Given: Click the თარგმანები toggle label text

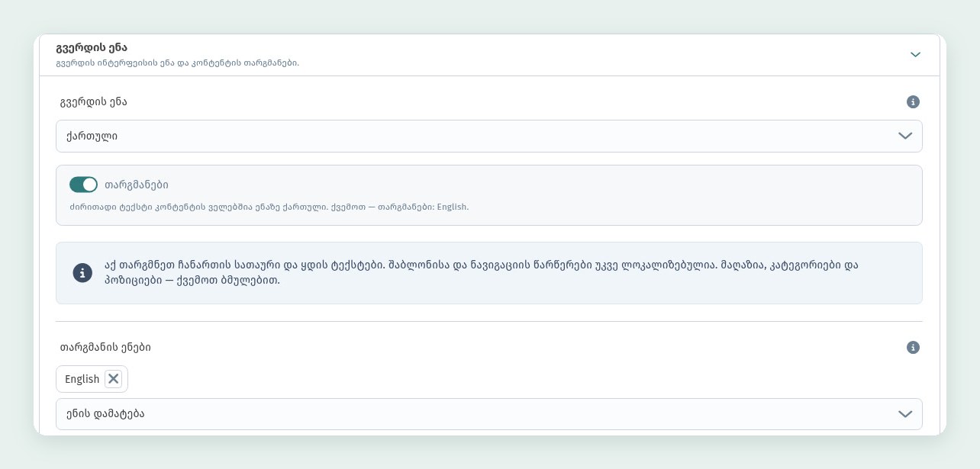Looking at the screenshot, I should coord(137,185).
